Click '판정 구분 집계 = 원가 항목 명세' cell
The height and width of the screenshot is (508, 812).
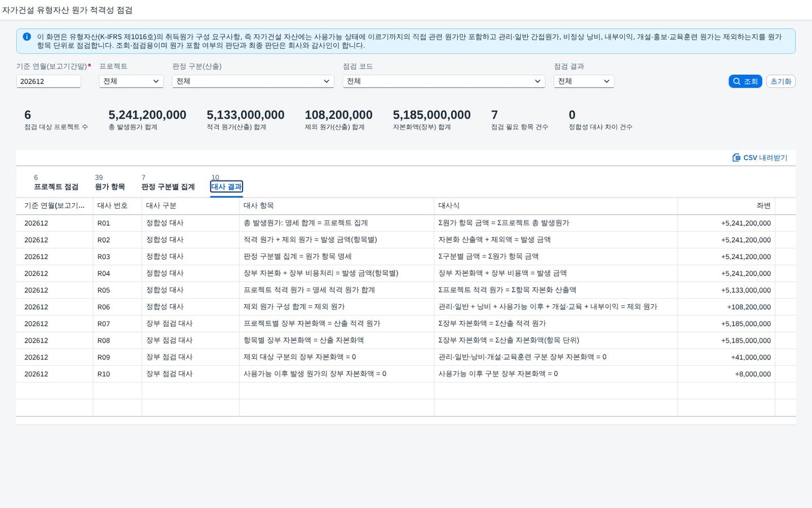point(337,257)
